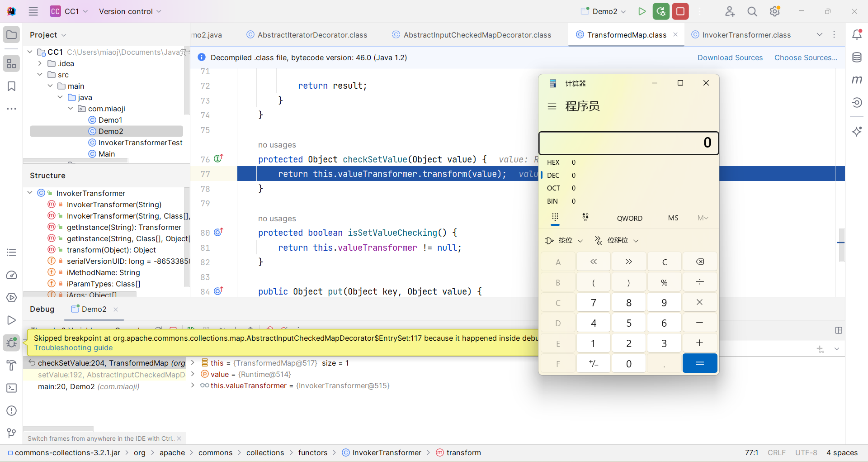This screenshot has width=868, height=462.
Task: Click the Download Sources link
Action: pyautogui.click(x=730, y=57)
